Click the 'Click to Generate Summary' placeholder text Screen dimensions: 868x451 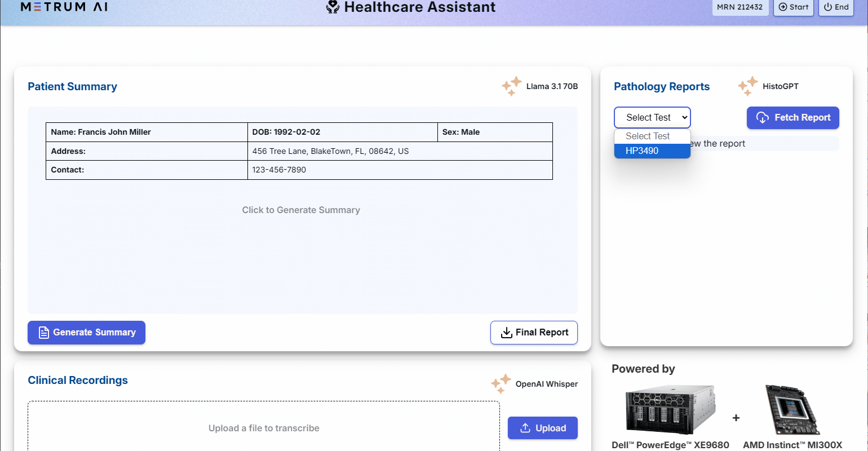(301, 210)
